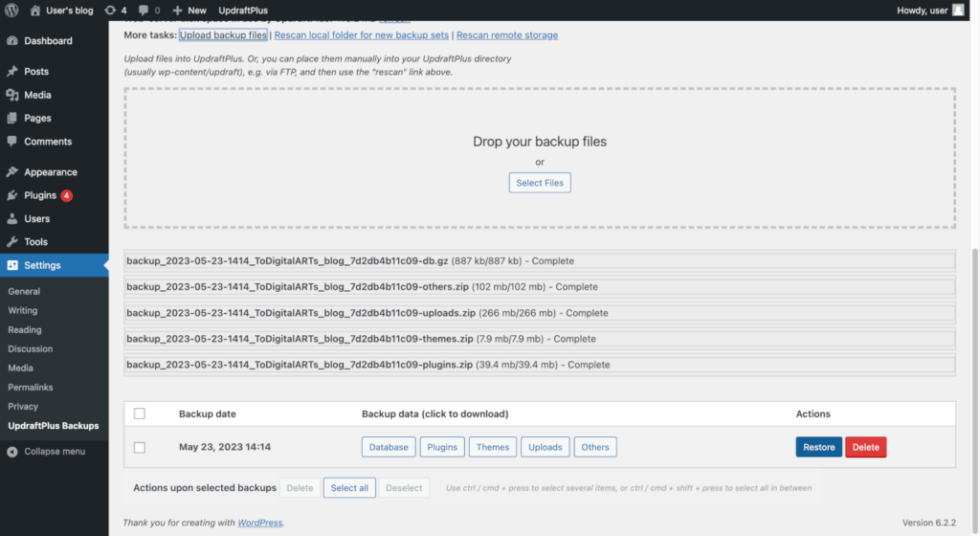
Task: Click the red Plugins badge showing 4
Action: point(66,195)
